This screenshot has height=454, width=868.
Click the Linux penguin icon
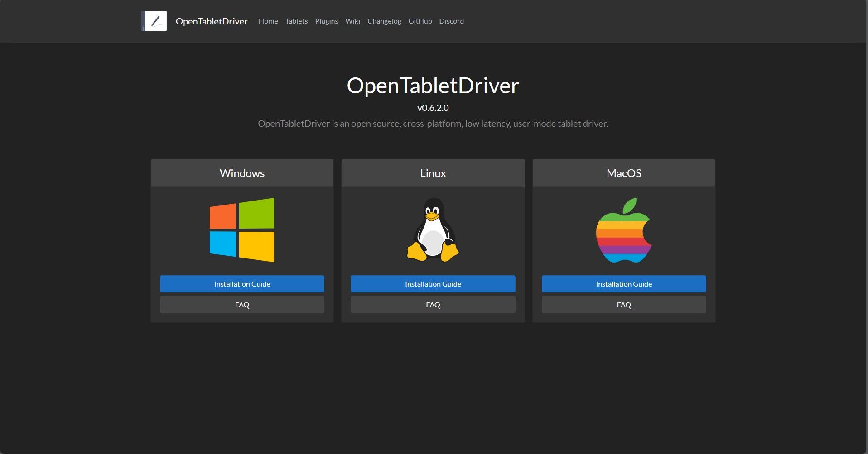pyautogui.click(x=433, y=230)
